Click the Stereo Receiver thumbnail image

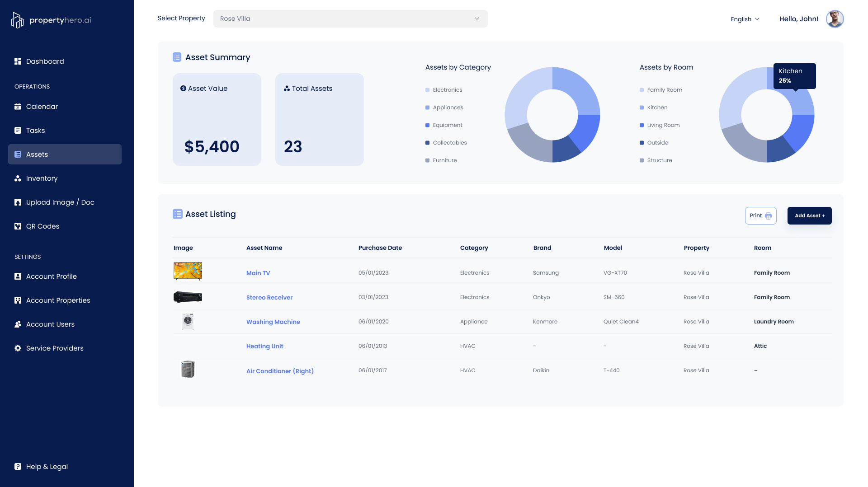coord(188,297)
